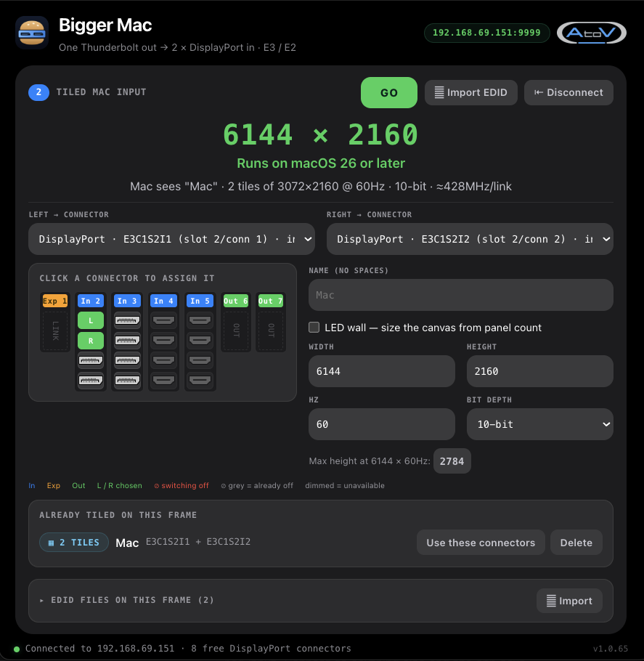This screenshot has width=644, height=661.
Task: Click the first HDMI connector in slot In 5
Action: (200, 320)
